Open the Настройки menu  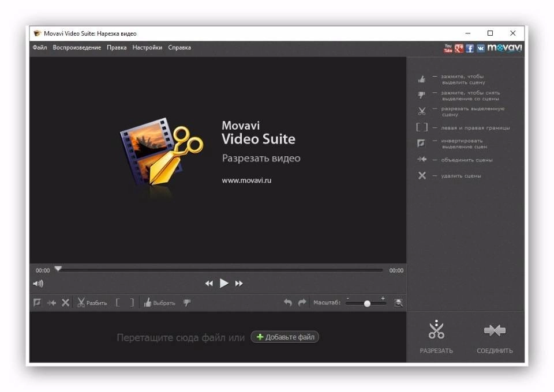(147, 47)
